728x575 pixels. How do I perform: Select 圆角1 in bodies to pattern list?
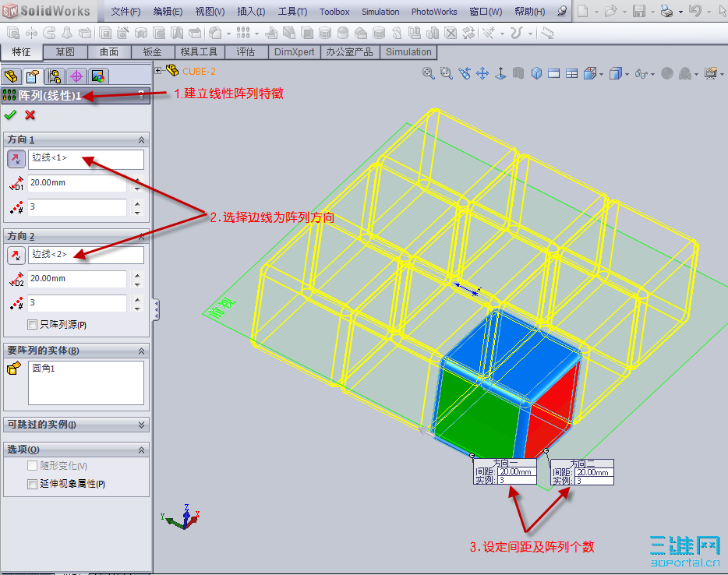(x=43, y=369)
